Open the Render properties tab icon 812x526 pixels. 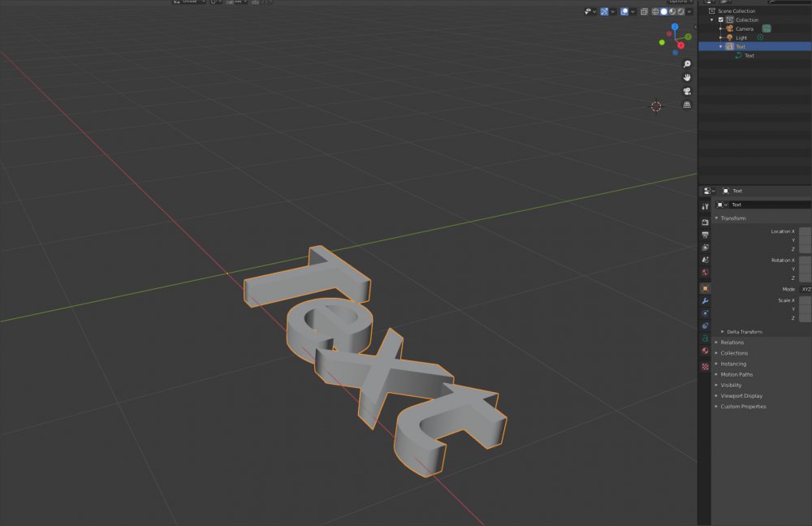pos(705,222)
